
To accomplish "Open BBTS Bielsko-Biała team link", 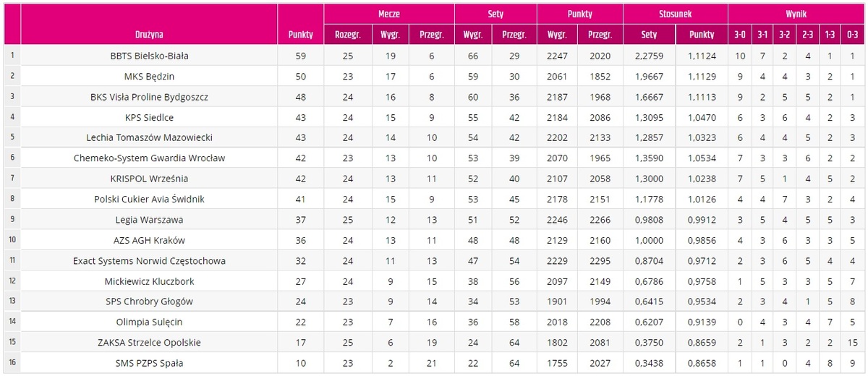I will pos(149,56).
